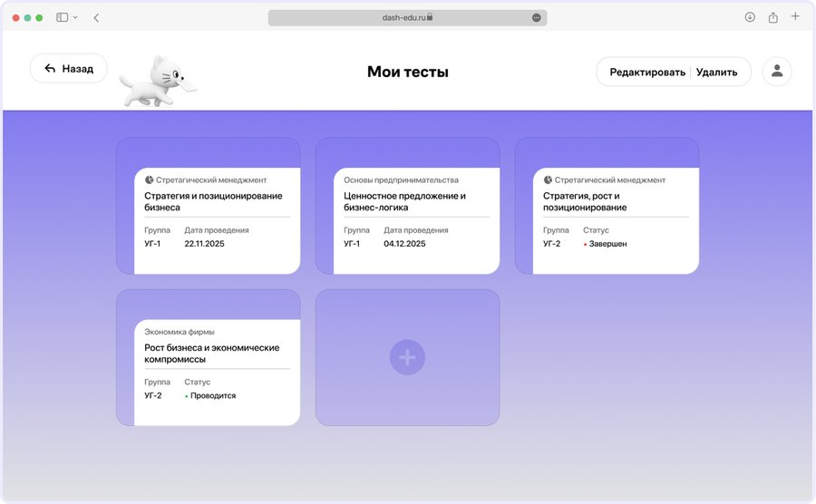Click pie icon on Стратегия, рост card
This screenshot has width=816, height=504.
(548, 180)
